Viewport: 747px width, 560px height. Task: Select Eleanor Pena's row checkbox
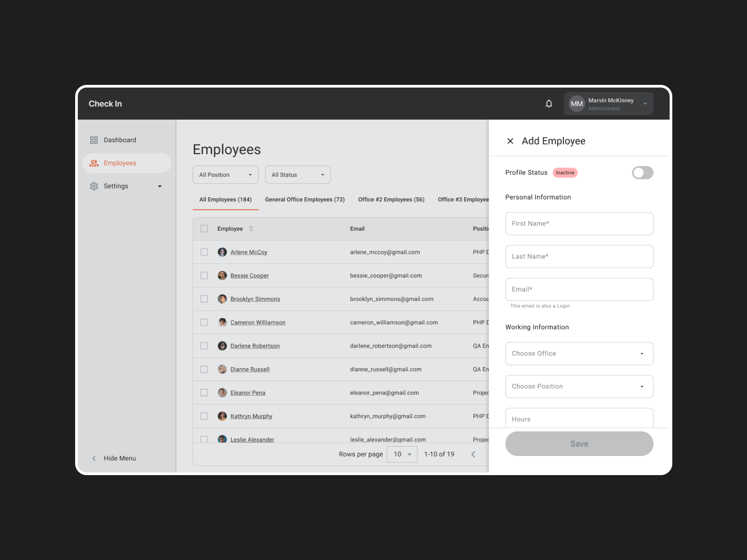tap(204, 393)
